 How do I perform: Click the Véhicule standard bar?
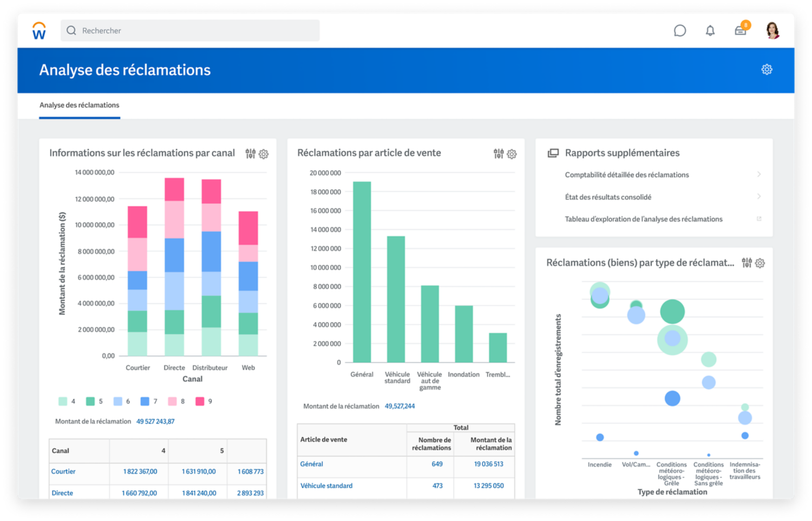[396, 299]
